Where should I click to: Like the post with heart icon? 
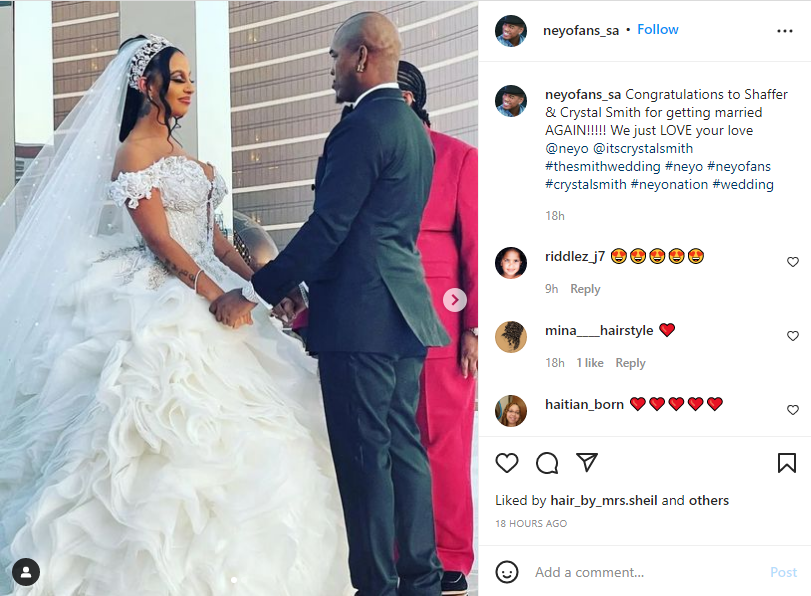pos(507,463)
